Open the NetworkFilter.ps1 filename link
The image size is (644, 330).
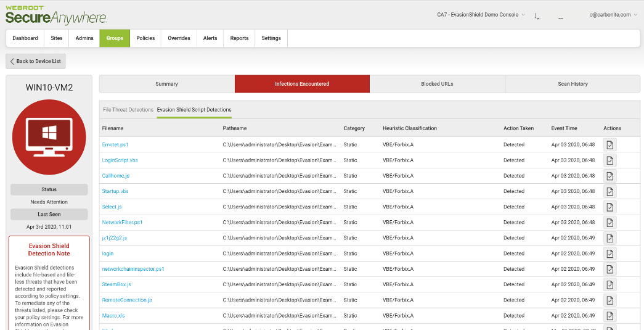pos(123,222)
